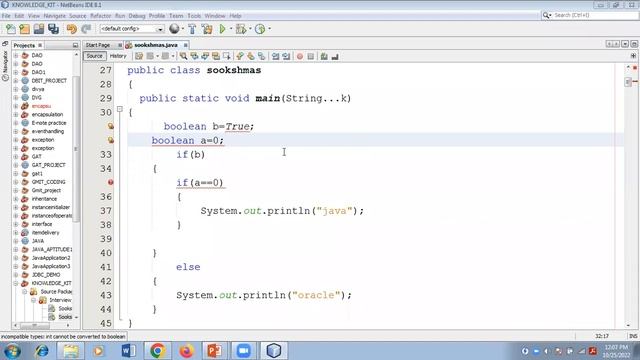The image size is (640, 360).
Task: Minimize the Projects panel
Action: [x=75, y=45]
